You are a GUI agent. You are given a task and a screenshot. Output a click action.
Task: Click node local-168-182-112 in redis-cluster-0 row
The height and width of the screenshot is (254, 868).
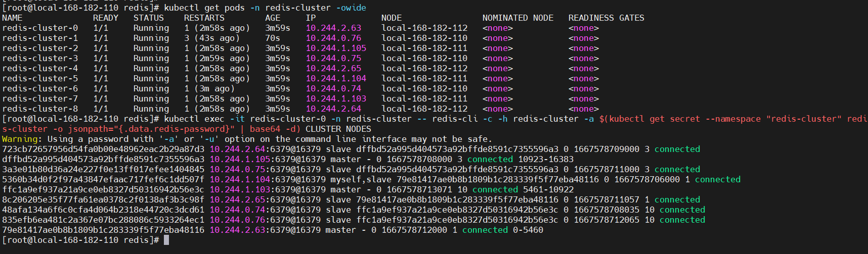tap(424, 28)
